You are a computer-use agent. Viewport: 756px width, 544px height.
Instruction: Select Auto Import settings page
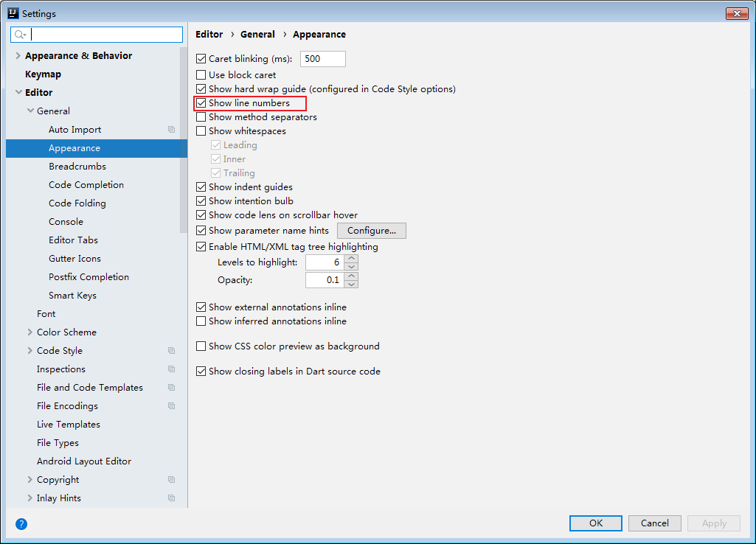[74, 129]
